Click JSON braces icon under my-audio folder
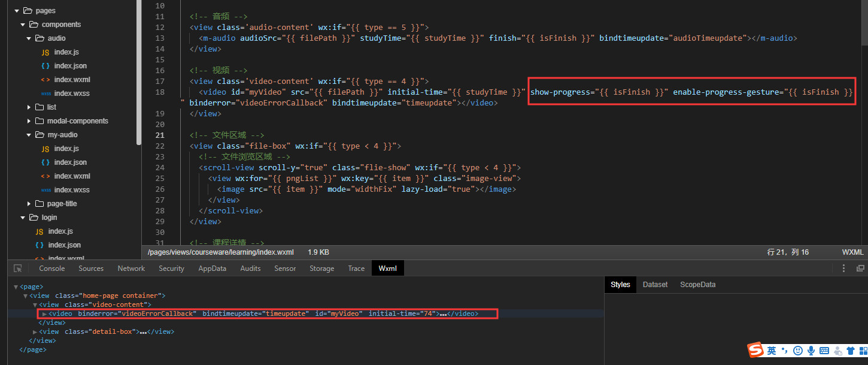This screenshot has width=868, height=365. [45, 162]
